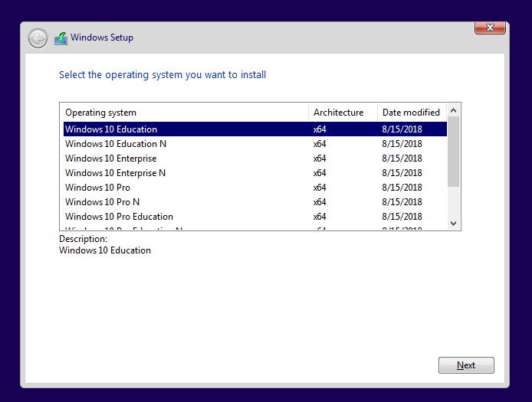Image resolution: width=532 pixels, height=402 pixels.
Task: Click the Next button
Action: [466, 365]
